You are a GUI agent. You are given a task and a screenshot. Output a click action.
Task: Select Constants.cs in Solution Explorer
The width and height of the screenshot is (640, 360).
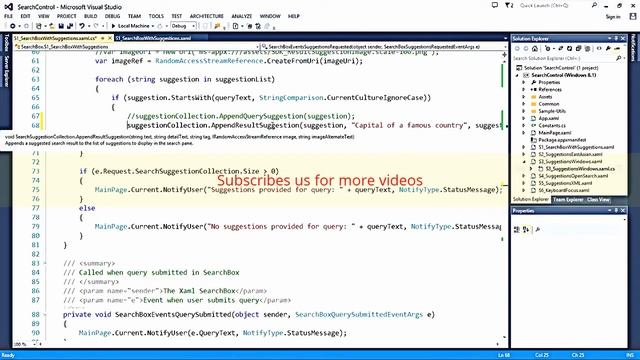551,126
